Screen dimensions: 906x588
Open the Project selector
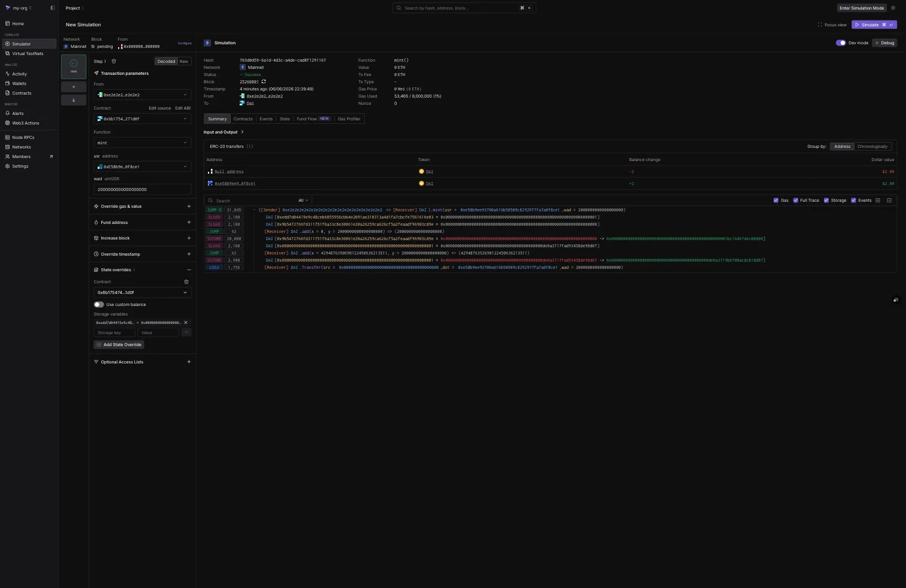click(74, 8)
